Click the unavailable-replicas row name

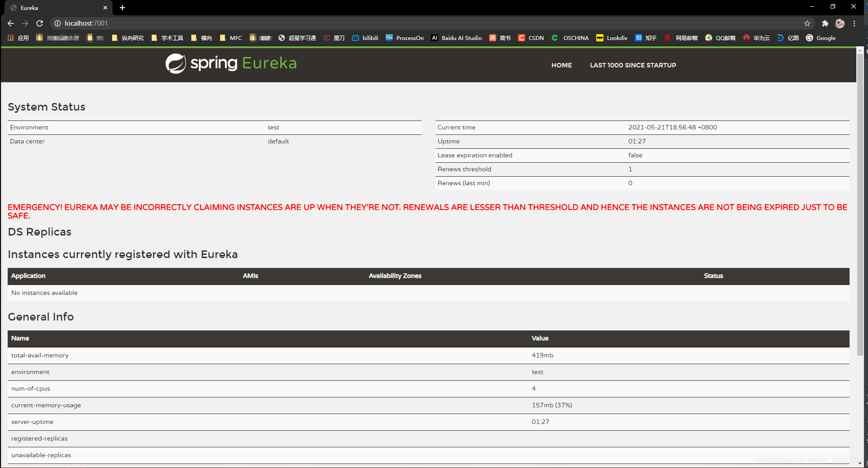click(41, 455)
